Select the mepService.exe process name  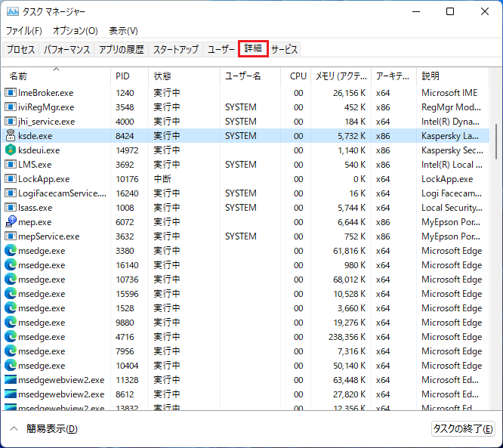click(49, 236)
